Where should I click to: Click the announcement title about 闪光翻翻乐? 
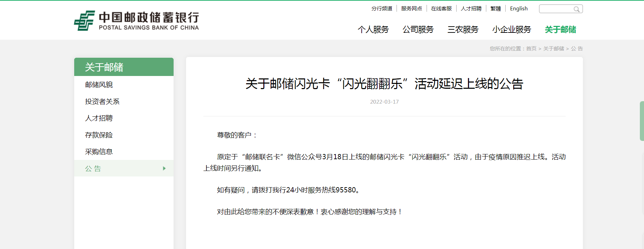(x=384, y=84)
